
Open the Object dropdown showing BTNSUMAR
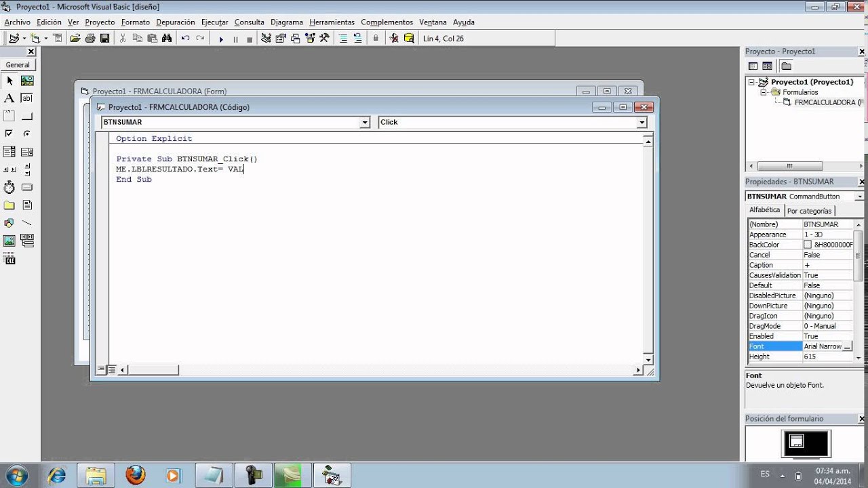[x=365, y=123]
